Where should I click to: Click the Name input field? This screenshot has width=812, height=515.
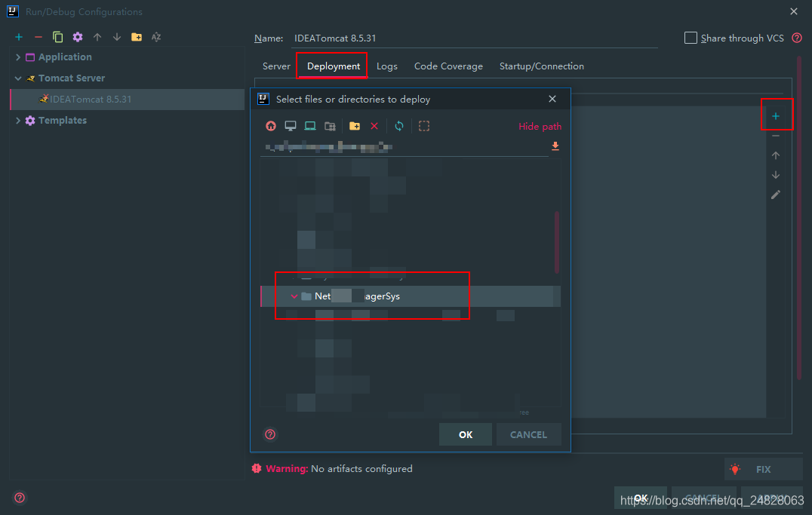click(474, 38)
